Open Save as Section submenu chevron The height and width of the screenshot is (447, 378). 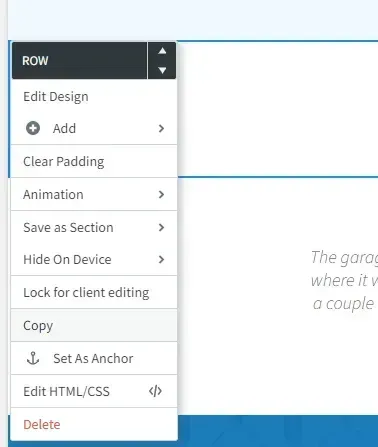(161, 227)
